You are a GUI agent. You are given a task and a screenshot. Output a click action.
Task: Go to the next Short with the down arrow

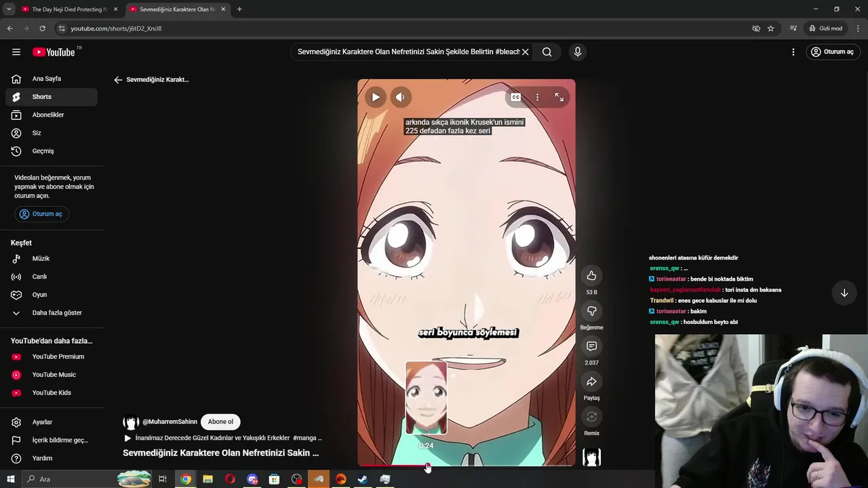pyautogui.click(x=844, y=293)
